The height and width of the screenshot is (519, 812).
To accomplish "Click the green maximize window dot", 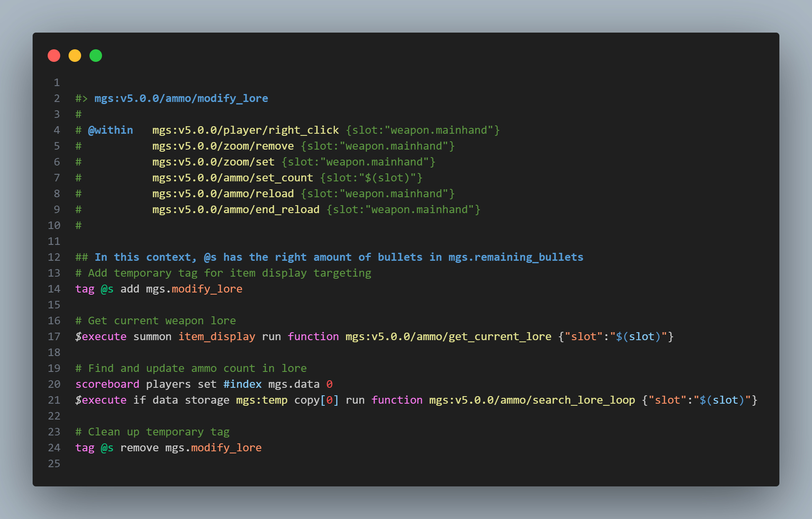I will tap(96, 56).
